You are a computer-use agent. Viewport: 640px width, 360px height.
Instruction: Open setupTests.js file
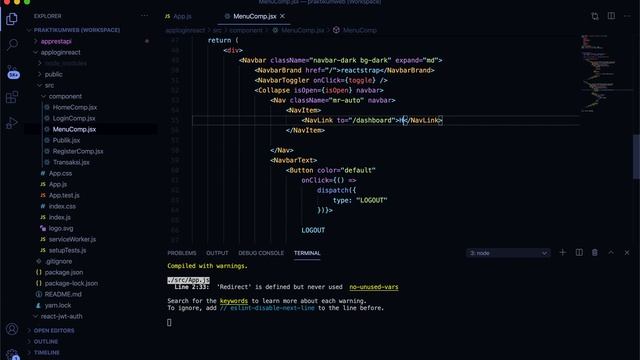tap(67, 251)
